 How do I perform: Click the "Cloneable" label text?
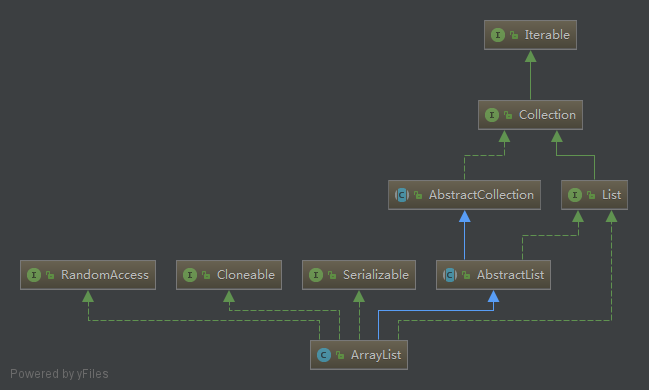tap(246, 274)
